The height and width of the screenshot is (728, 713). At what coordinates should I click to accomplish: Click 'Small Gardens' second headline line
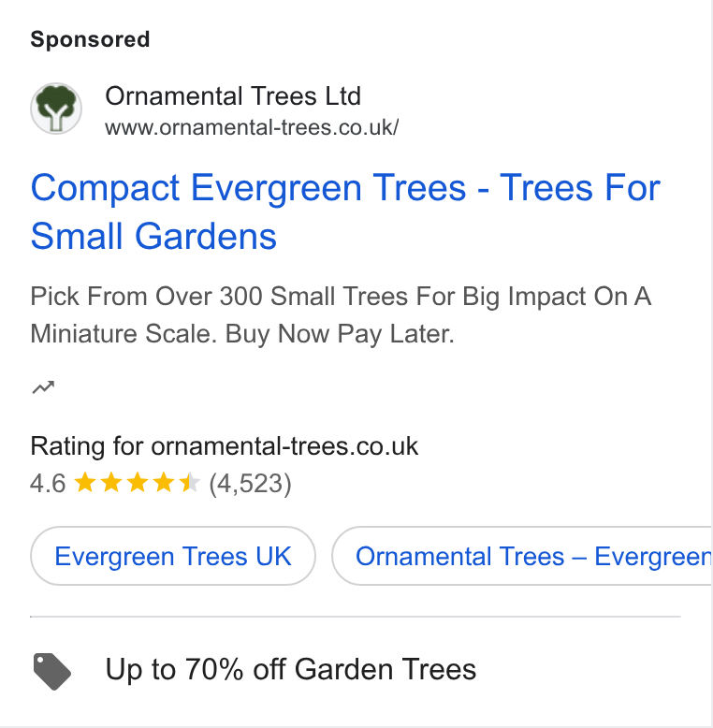click(x=153, y=237)
